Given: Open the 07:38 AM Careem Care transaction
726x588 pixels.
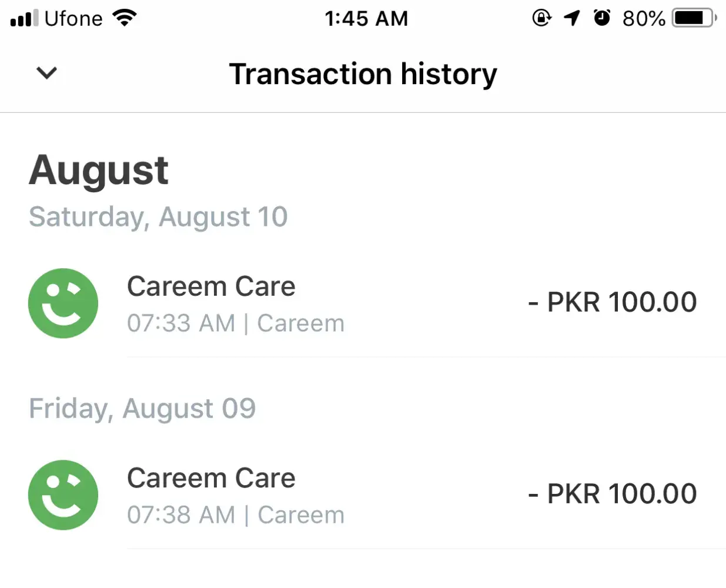Looking at the screenshot, I should pyautogui.click(x=235, y=496).
